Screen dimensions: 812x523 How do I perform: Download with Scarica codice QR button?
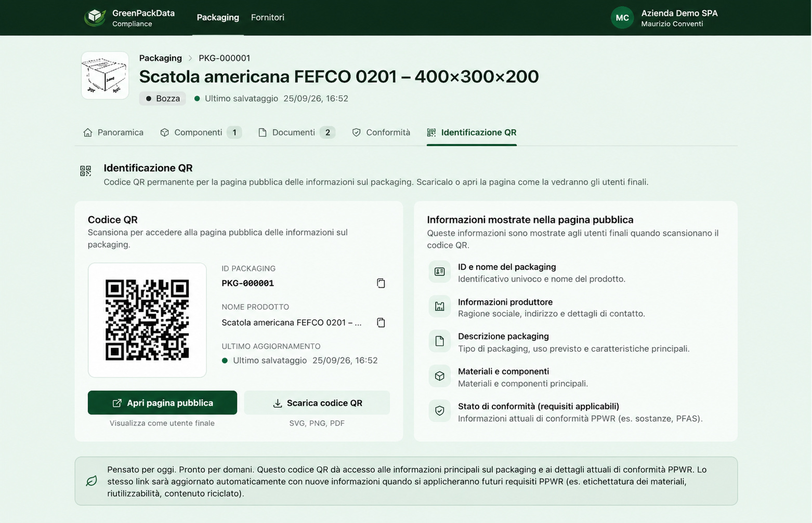(x=317, y=403)
